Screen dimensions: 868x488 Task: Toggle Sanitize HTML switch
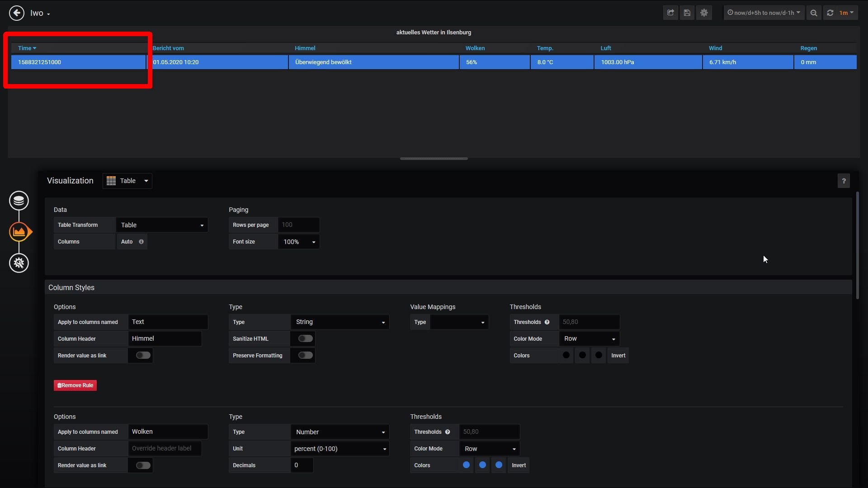coord(305,338)
